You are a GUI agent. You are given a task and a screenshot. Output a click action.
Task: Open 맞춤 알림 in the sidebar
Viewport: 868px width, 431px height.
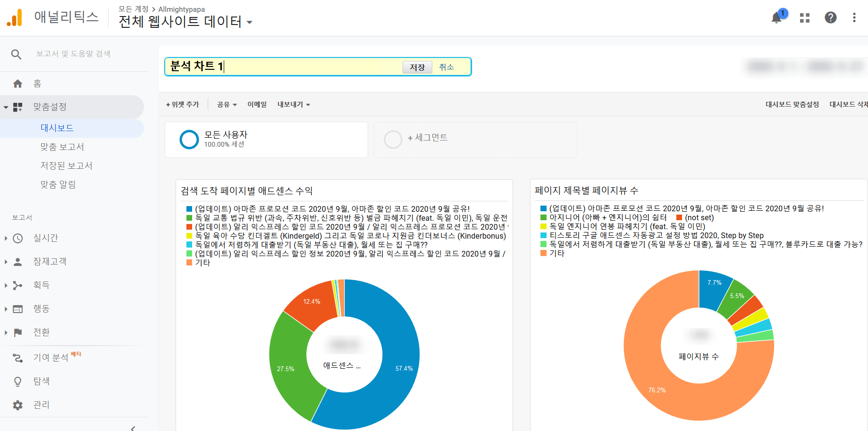point(58,184)
